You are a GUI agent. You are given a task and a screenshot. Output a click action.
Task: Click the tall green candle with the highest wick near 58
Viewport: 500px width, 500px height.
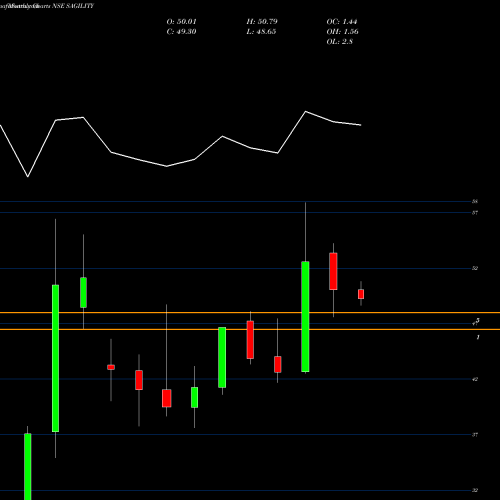point(305,317)
